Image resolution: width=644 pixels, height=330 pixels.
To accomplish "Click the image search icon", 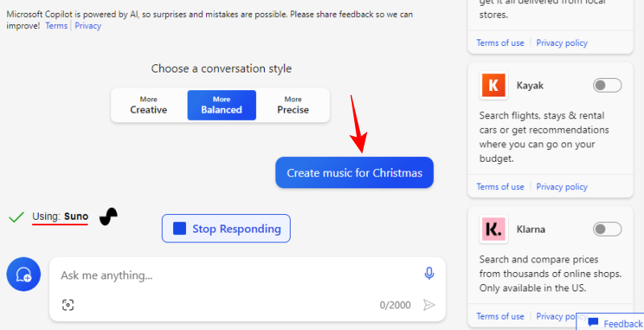I will (68, 304).
